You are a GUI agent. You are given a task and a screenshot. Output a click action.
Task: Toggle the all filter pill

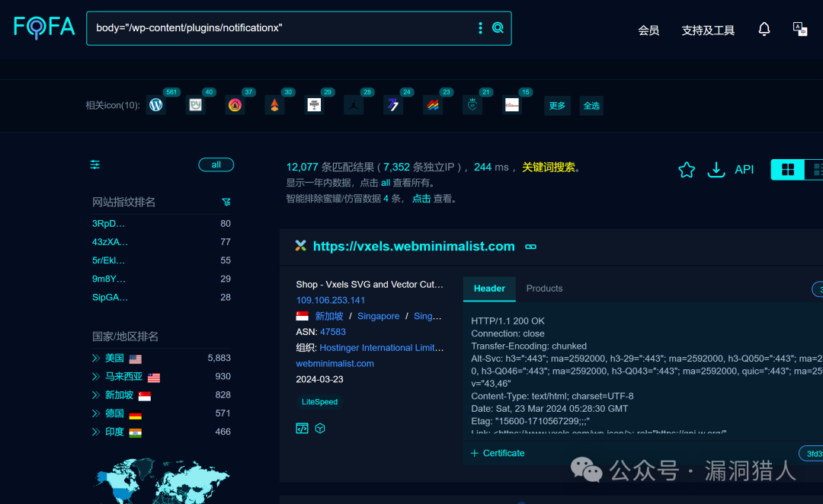[x=216, y=164]
